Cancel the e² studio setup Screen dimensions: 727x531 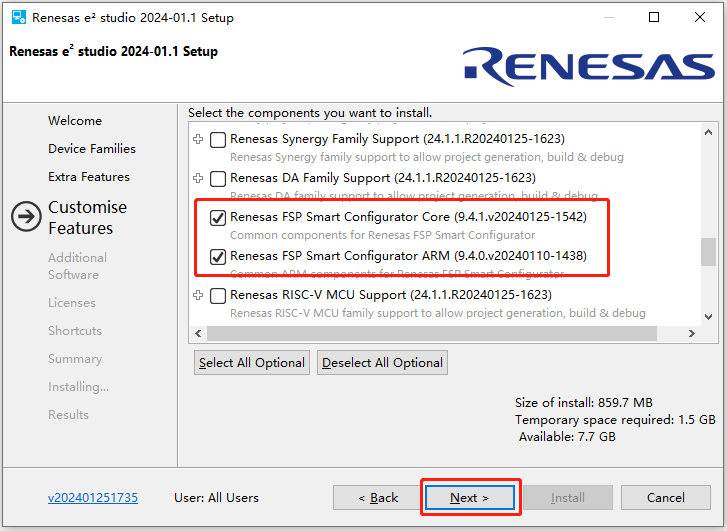pos(665,498)
